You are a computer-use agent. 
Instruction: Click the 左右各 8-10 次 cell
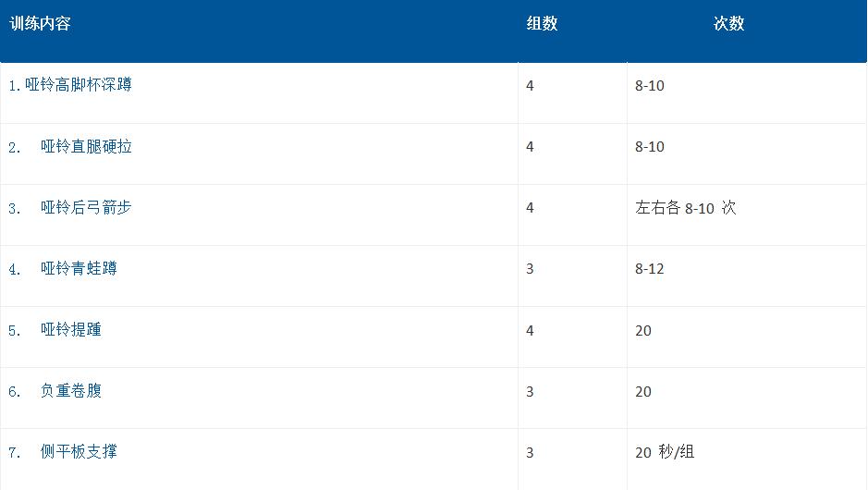click(x=685, y=208)
